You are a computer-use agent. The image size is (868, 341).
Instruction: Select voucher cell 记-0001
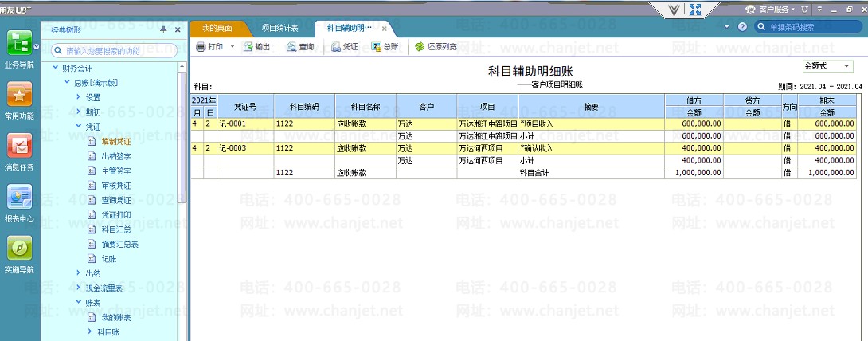245,123
